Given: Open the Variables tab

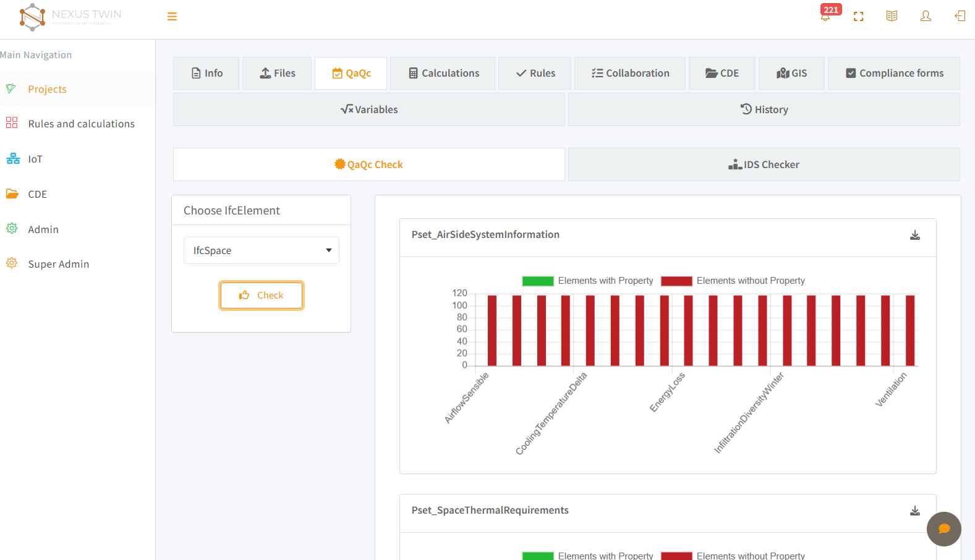Looking at the screenshot, I should click(369, 109).
